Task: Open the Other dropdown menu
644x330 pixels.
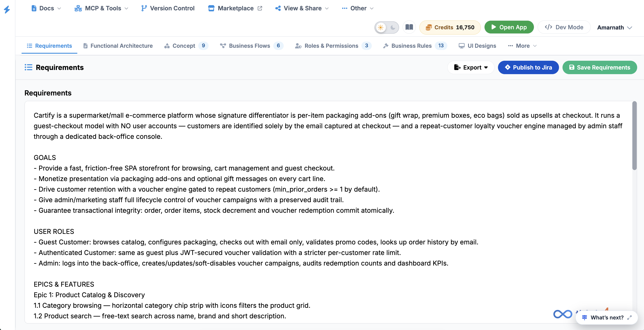Action: tap(357, 8)
